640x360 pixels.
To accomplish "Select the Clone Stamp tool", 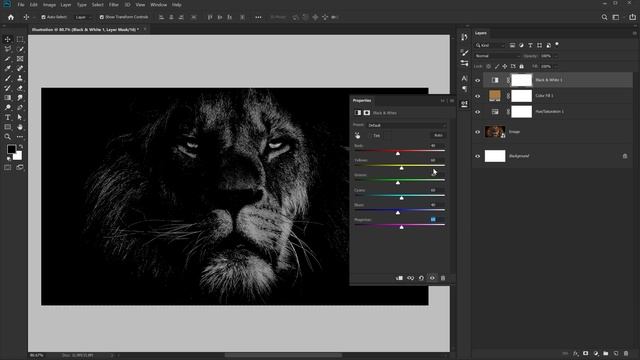I will [x=20, y=78].
